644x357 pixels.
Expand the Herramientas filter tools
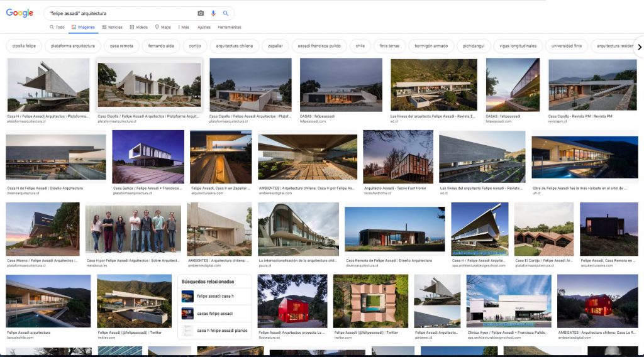[229, 27]
